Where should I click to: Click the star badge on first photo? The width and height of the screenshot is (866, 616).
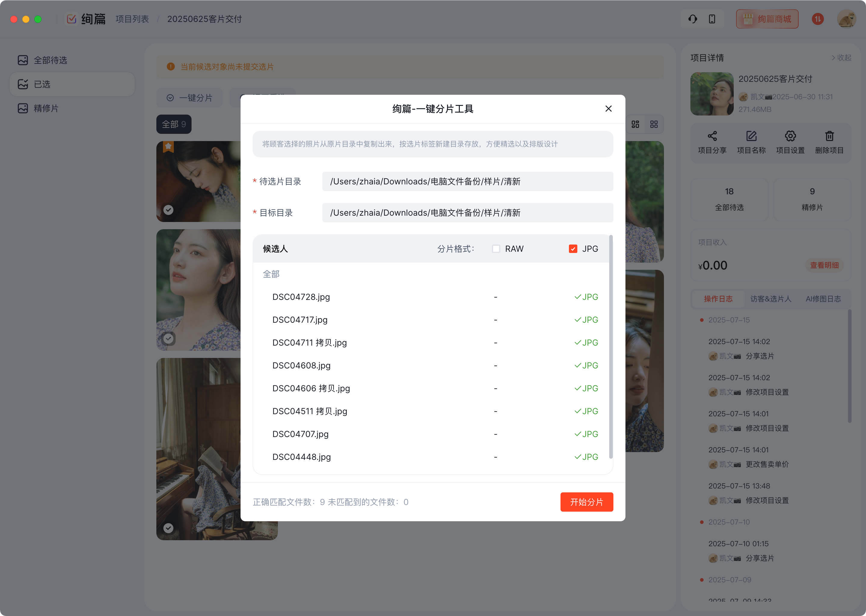pyautogui.click(x=168, y=146)
